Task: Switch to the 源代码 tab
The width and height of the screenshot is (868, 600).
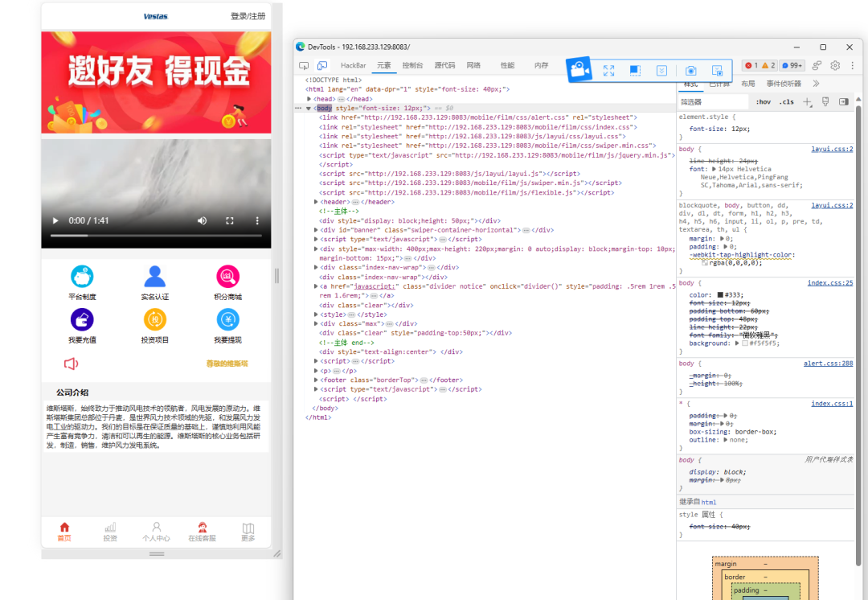Action: (444, 65)
